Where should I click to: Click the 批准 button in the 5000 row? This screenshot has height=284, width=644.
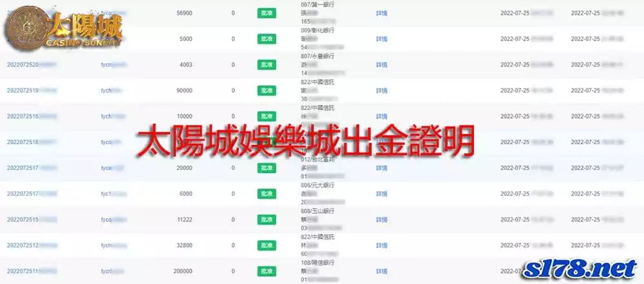tap(267, 39)
